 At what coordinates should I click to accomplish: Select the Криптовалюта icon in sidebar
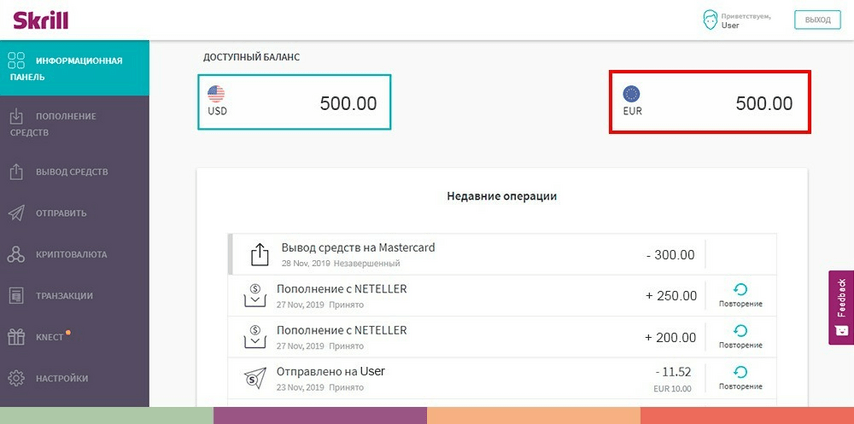[16, 255]
